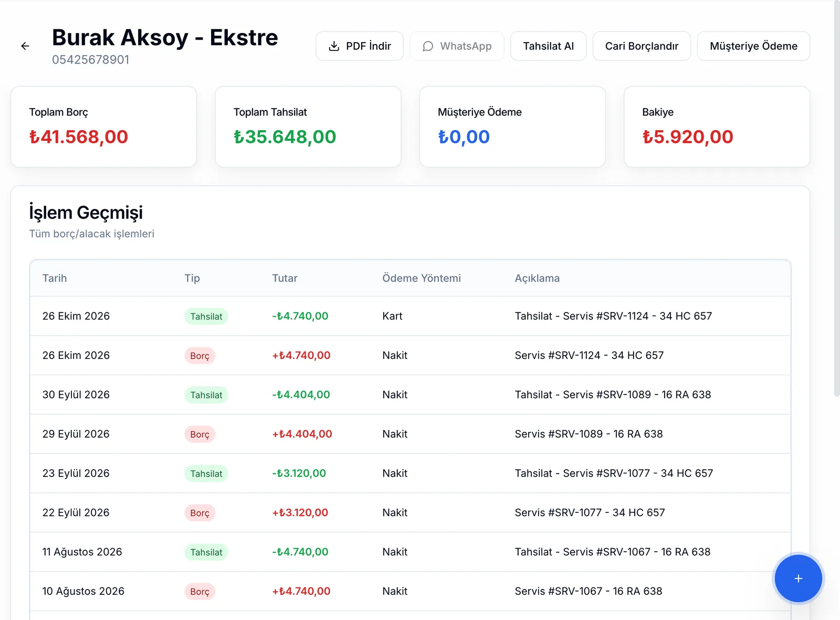Select the Servis #SRV-1077 - 34 HC 657 row

410,513
